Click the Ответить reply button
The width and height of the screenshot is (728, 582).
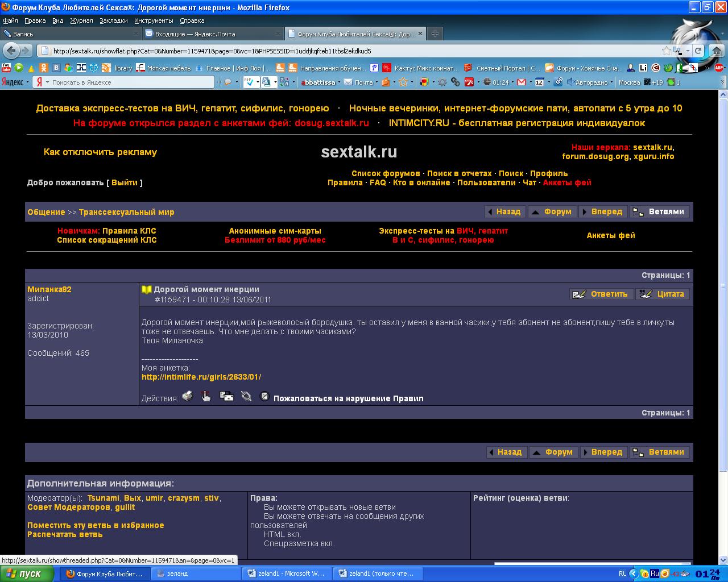(x=602, y=294)
